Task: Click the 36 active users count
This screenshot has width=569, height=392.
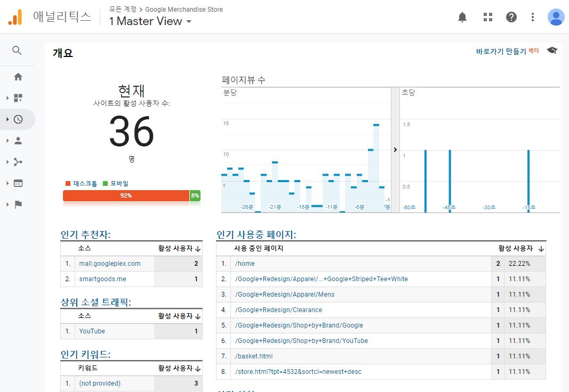Action: (x=131, y=131)
